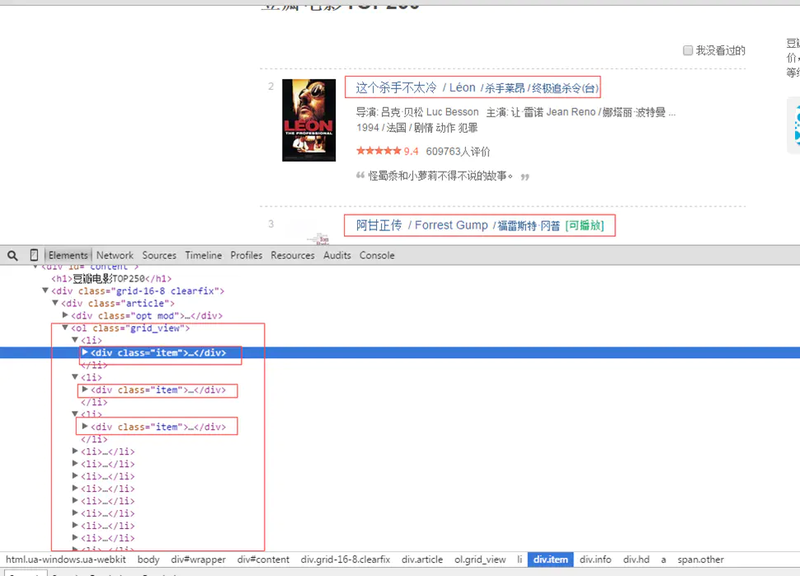Image resolution: width=800 pixels, height=576 pixels.
Task: Select ol.grid_view in the breadcrumb bar
Action: [x=481, y=560]
